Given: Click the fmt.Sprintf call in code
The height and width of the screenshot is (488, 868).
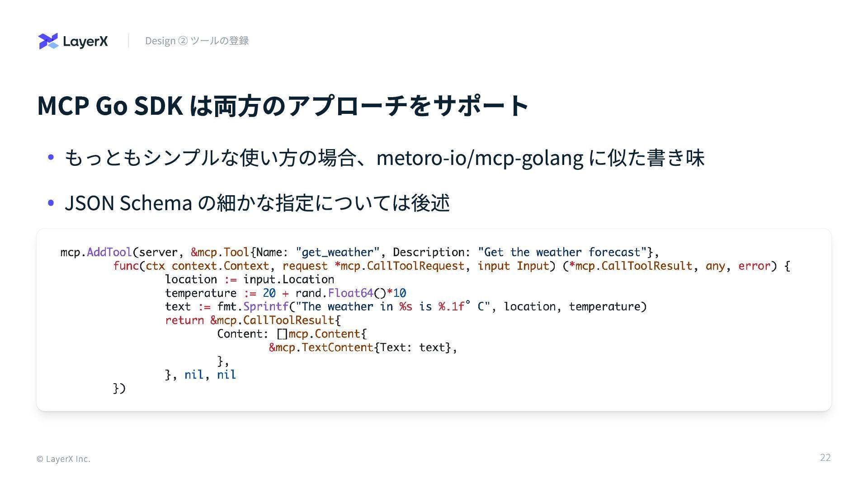Looking at the screenshot, I should (252, 306).
